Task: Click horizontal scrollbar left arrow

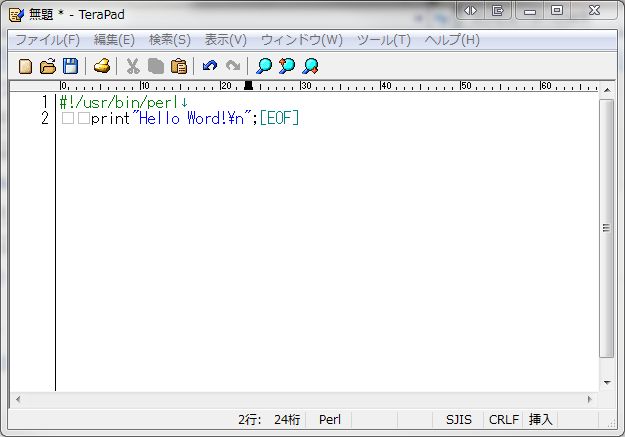Action: coord(18,399)
